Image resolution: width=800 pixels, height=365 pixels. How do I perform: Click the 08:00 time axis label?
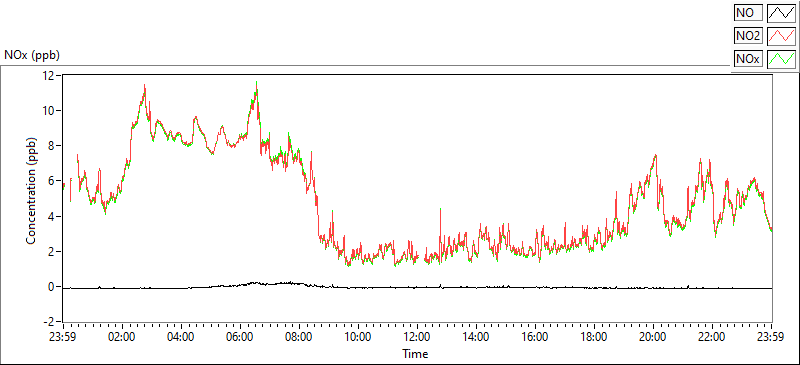tap(299, 337)
